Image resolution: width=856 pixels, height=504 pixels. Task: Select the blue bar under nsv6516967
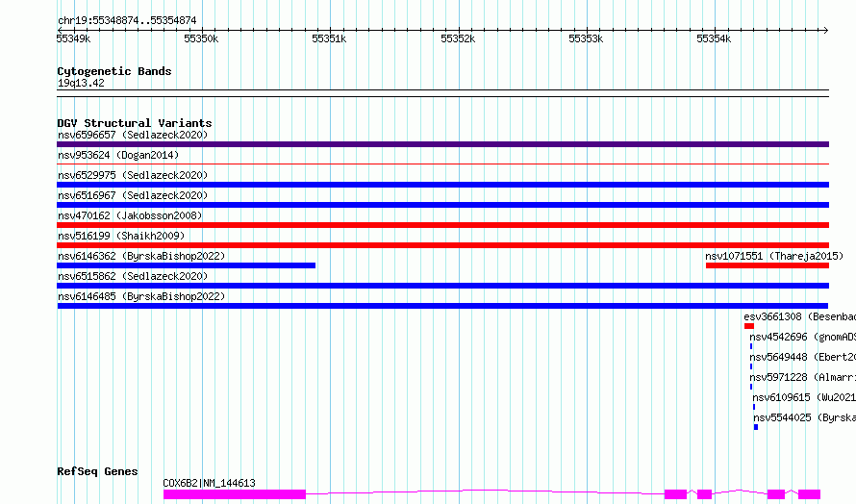pos(442,205)
